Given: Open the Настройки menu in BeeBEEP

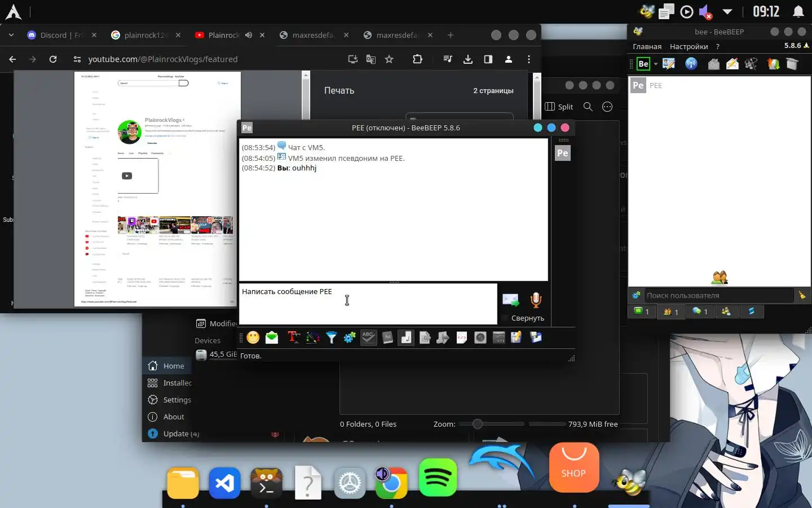Looking at the screenshot, I should pyautogui.click(x=689, y=46).
